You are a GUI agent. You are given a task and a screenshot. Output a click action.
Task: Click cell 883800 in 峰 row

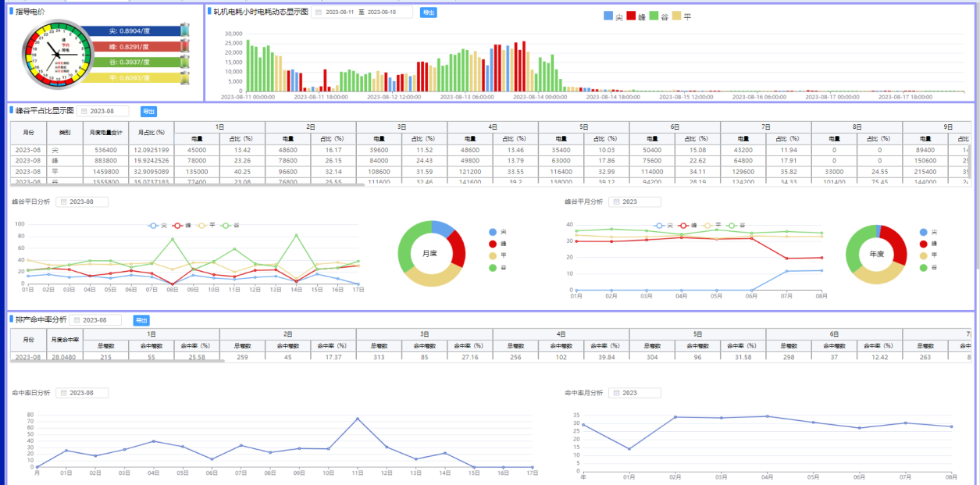105,160
